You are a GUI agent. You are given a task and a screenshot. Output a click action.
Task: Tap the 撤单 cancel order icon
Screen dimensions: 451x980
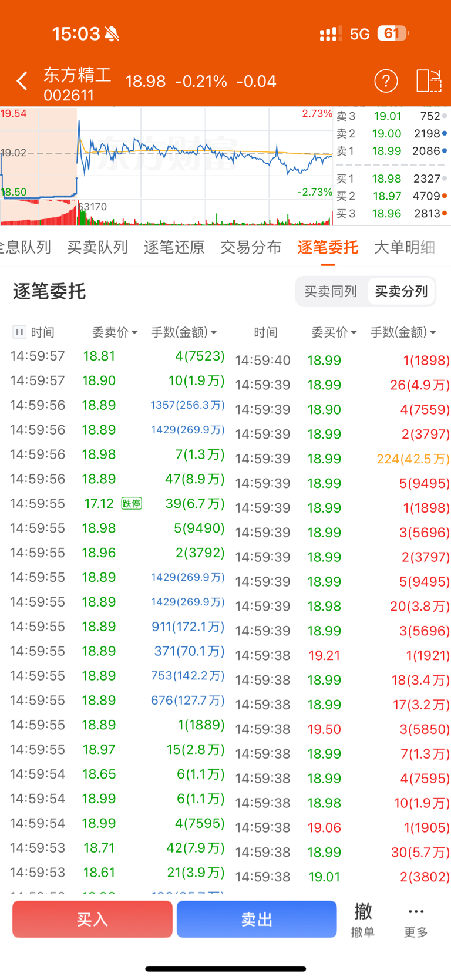pyautogui.click(x=363, y=920)
